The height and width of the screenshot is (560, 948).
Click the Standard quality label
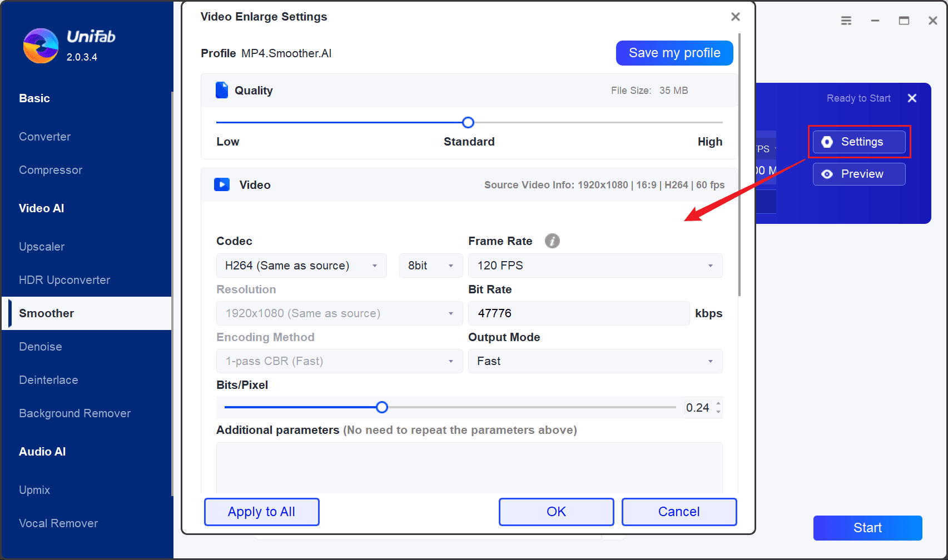click(x=469, y=142)
